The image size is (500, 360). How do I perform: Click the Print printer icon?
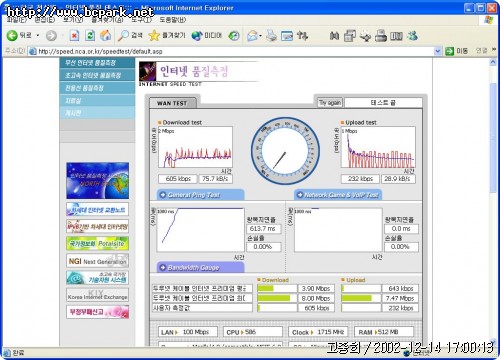click(271, 35)
